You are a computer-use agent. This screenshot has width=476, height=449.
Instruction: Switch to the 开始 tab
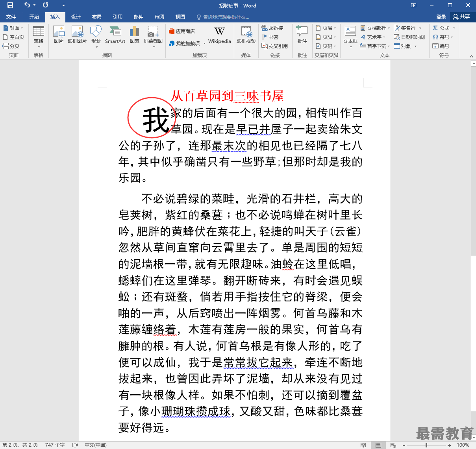[34, 17]
